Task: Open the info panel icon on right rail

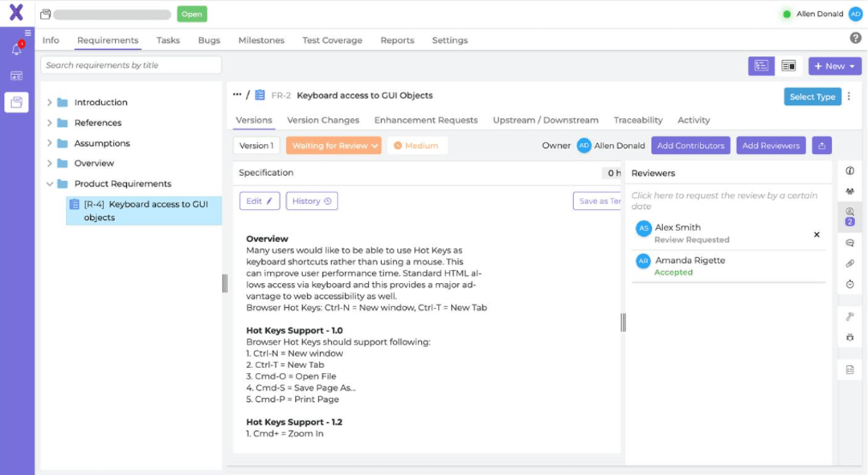Action: click(x=850, y=170)
